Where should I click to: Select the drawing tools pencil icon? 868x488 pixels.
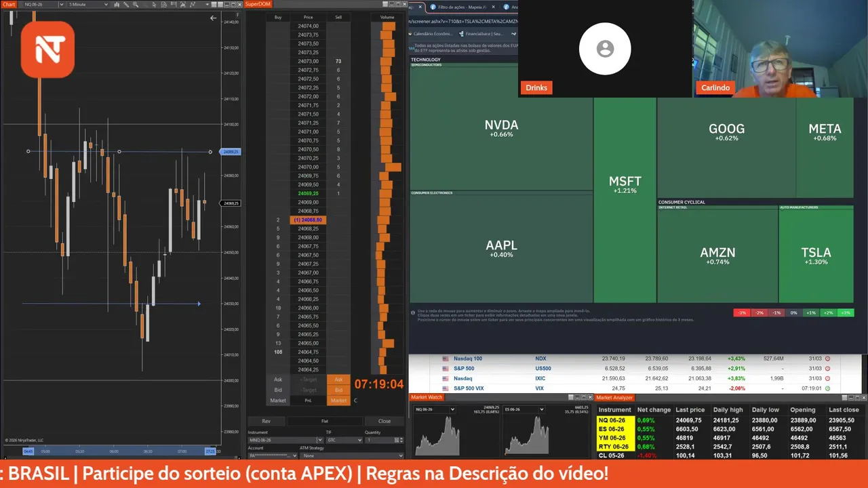pyautogui.click(x=125, y=4)
